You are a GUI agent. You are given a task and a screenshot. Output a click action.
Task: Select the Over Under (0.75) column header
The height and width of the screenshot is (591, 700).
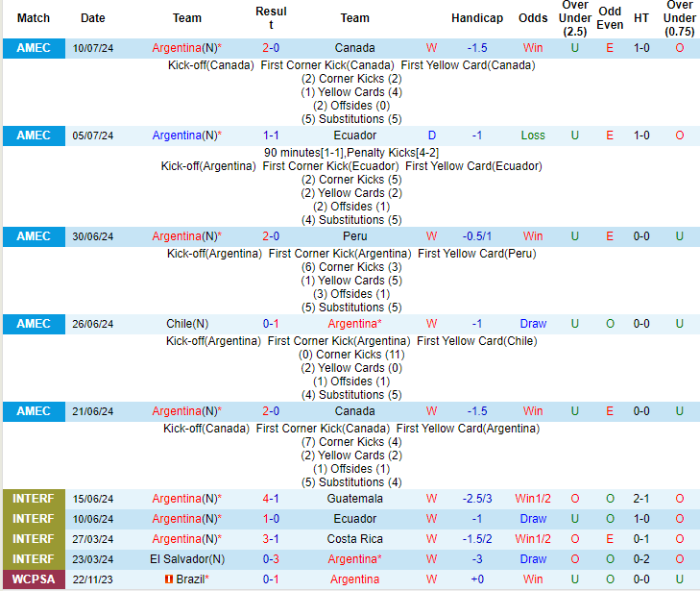(x=680, y=18)
